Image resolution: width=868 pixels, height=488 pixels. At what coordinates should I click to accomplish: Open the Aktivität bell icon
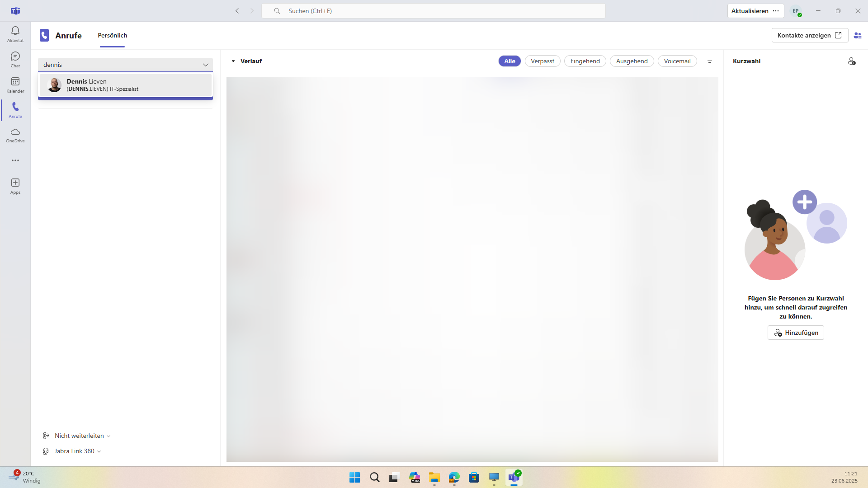[15, 34]
